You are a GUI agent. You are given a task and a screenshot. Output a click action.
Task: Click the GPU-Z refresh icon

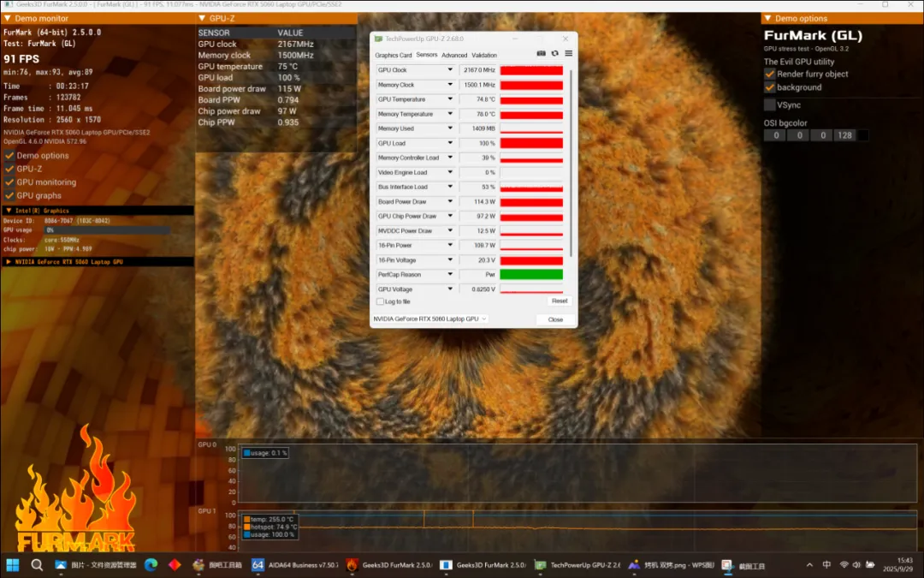(x=554, y=54)
